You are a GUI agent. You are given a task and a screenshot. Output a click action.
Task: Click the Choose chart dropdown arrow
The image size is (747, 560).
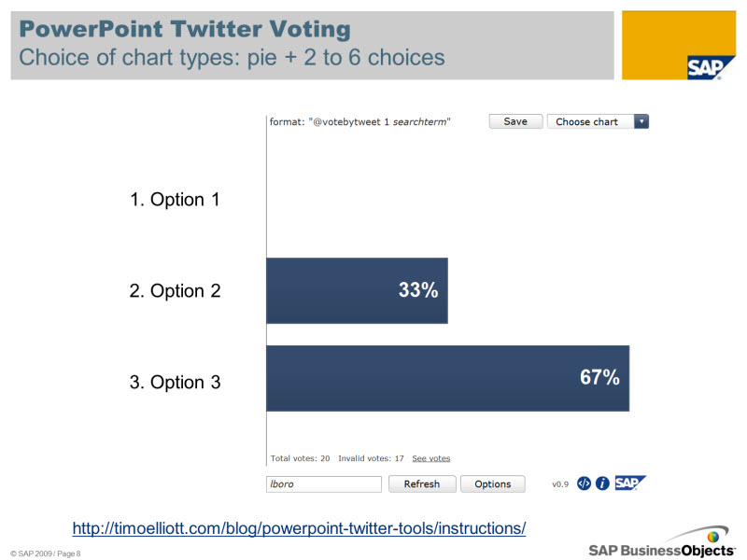(x=641, y=121)
